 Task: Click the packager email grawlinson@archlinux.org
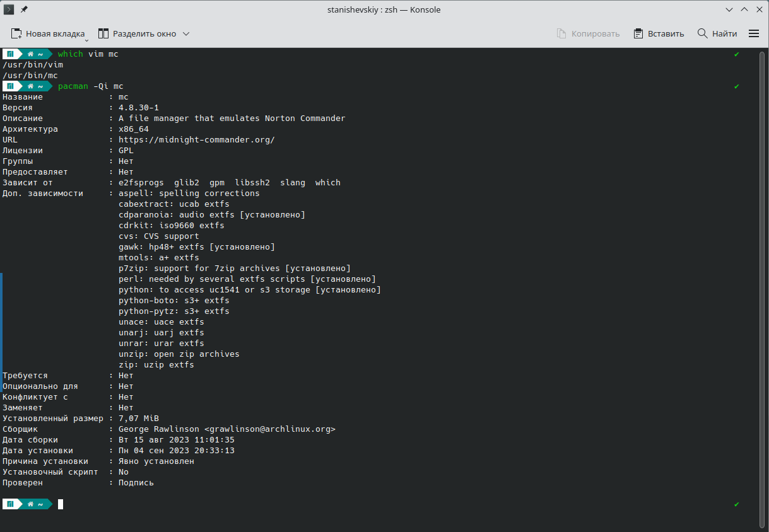pos(270,429)
